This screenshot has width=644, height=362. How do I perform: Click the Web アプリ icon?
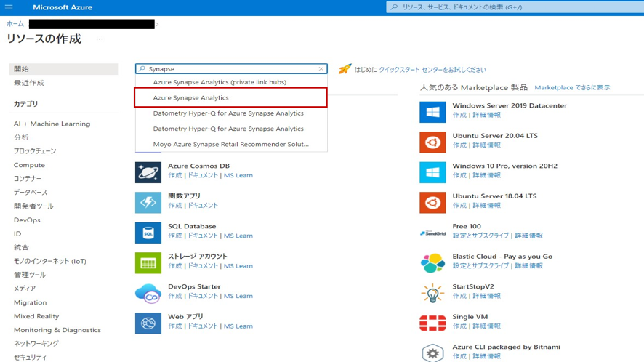[x=148, y=323]
